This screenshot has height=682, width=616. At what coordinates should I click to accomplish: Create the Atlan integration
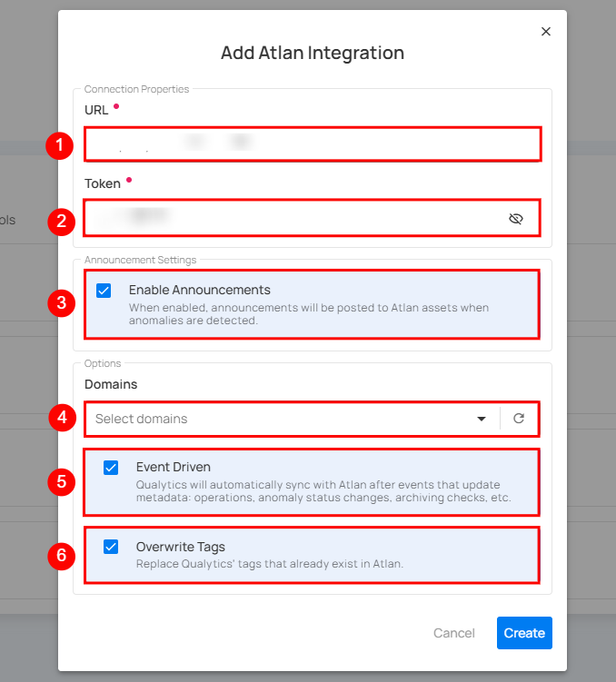point(524,633)
